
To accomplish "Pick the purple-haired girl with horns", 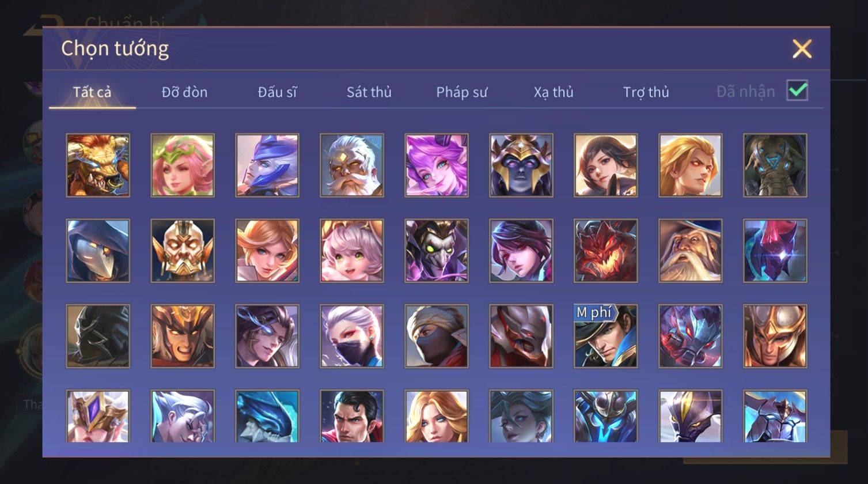I will tap(437, 165).
